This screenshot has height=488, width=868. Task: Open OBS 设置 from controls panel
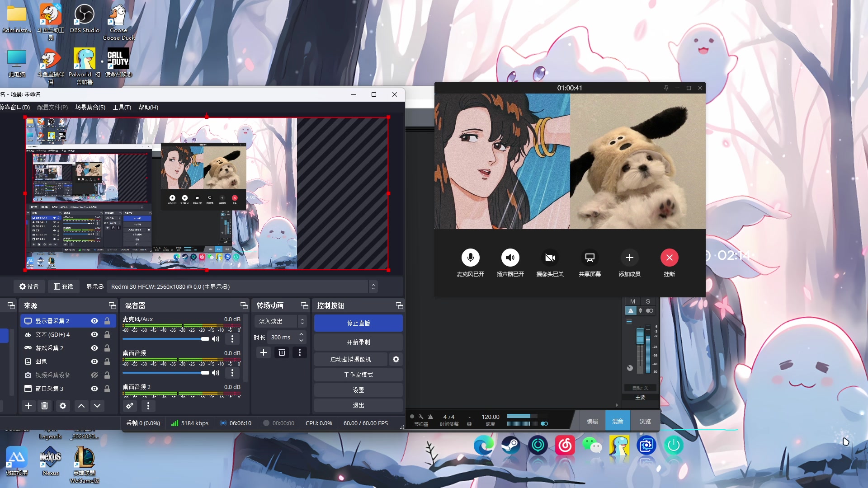coord(359,390)
